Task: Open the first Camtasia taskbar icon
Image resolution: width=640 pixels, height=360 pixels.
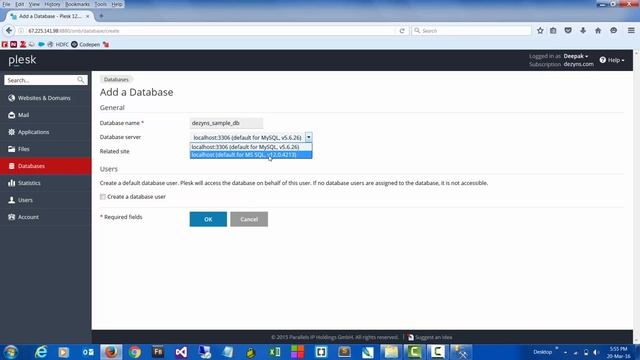Action: coord(415,352)
